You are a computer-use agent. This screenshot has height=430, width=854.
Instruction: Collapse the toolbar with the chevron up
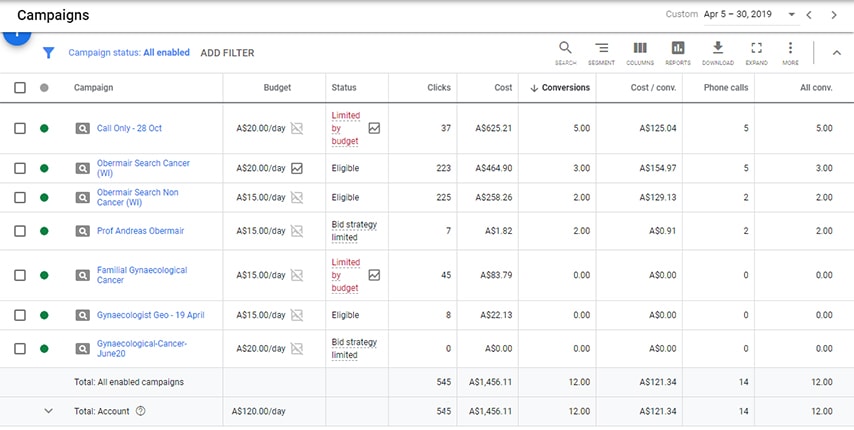(x=836, y=53)
